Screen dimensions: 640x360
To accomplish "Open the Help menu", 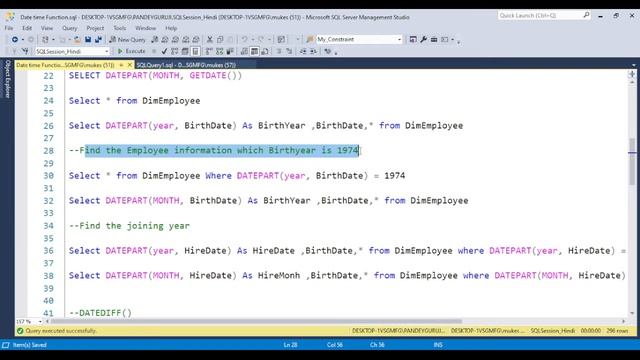I will [171, 28].
